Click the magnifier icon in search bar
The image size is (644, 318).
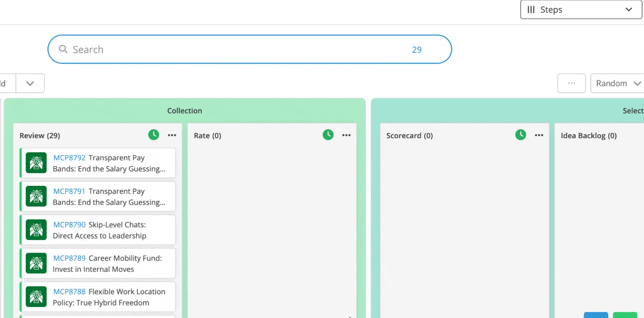click(x=63, y=49)
